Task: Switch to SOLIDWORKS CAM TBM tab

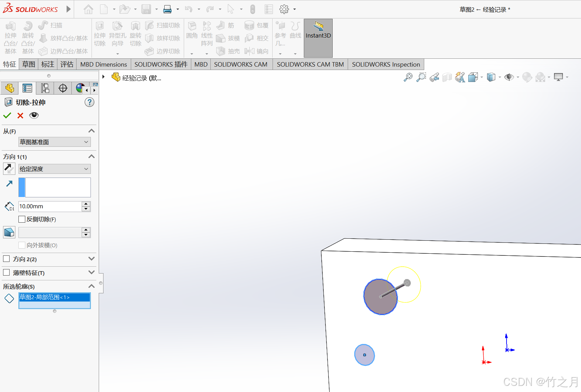Action: point(310,64)
